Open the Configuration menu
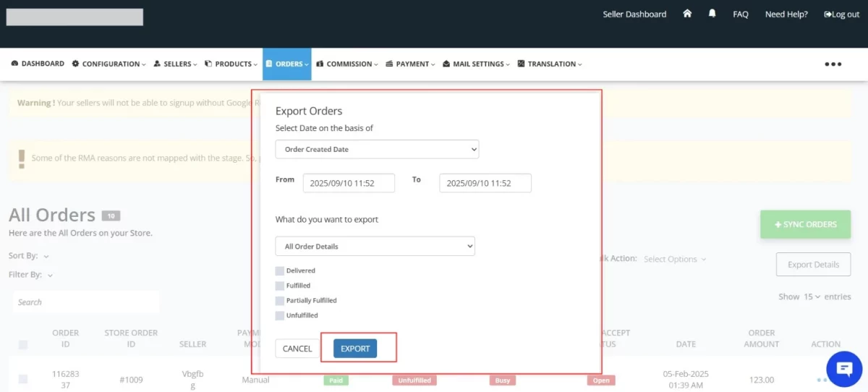868x392 pixels. (109, 64)
